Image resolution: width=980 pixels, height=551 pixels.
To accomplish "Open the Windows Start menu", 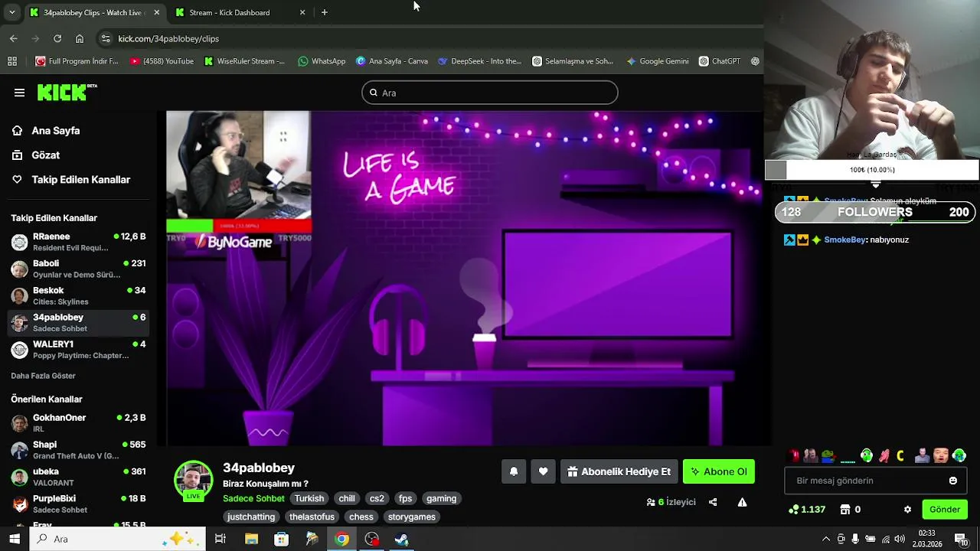I will pyautogui.click(x=15, y=539).
